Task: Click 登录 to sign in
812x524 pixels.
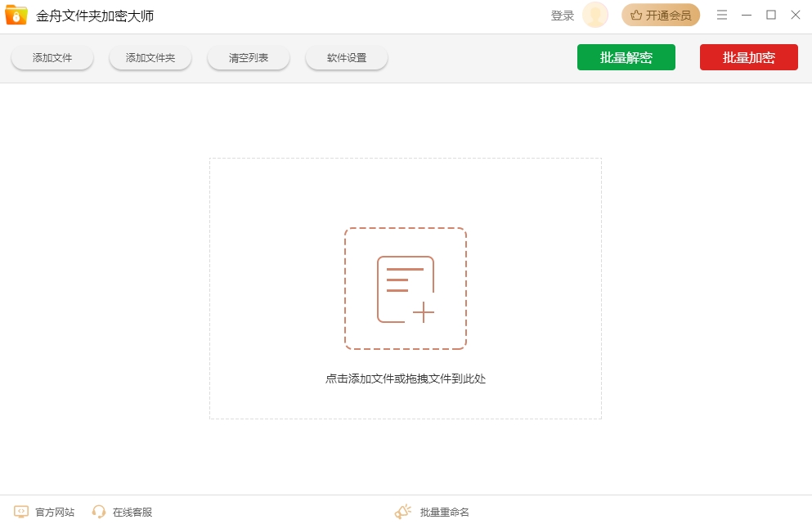Action: coord(562,15)
